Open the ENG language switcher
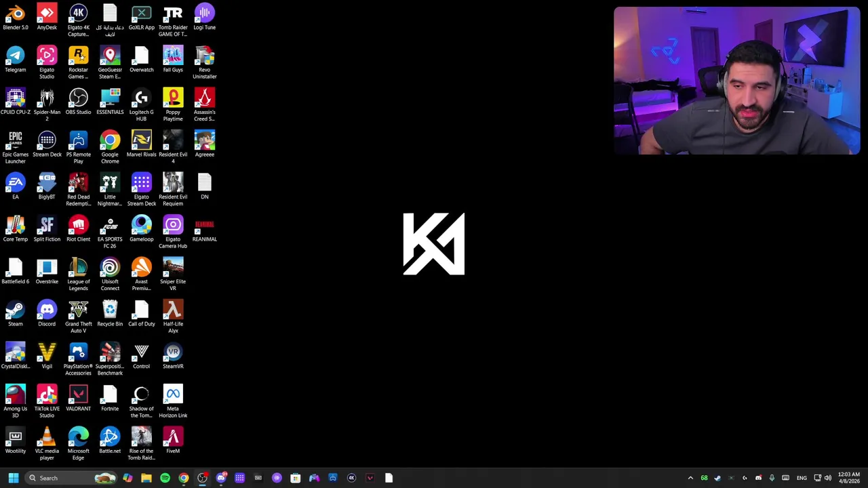Image resolution: width=868 pixels, height=488 pixels. tap(802, 478)
